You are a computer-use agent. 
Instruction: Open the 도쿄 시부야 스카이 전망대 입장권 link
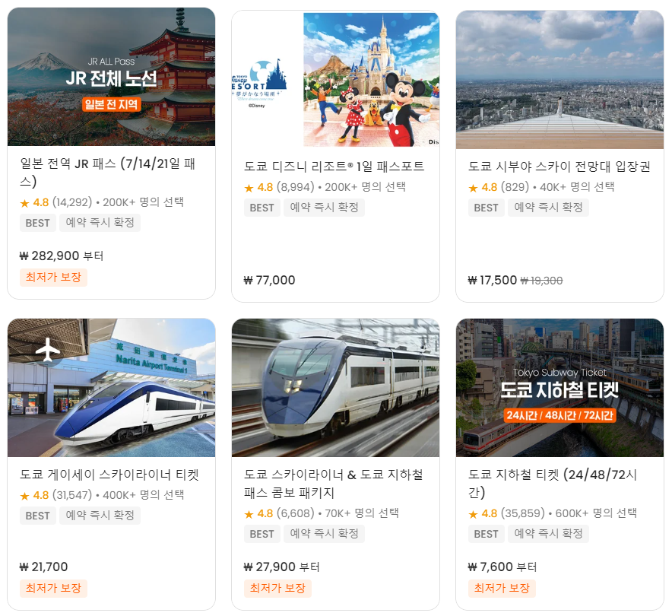[x=559, y=167]
